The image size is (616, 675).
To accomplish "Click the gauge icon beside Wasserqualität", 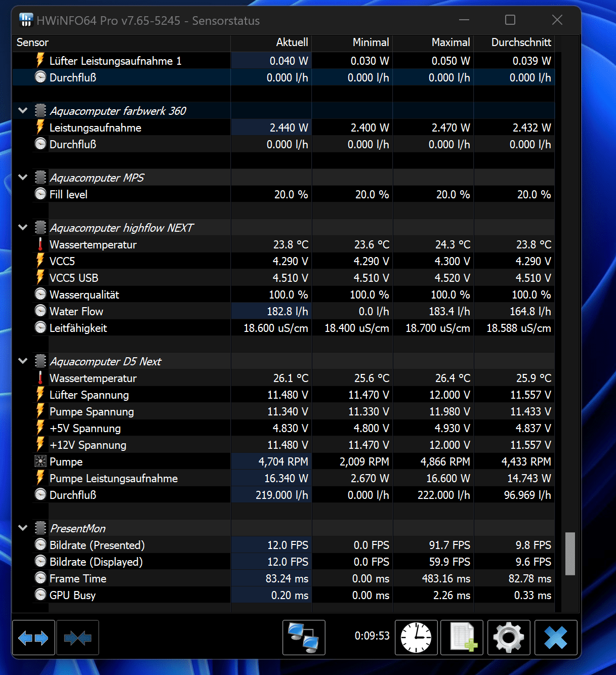I will pos(40,294).
